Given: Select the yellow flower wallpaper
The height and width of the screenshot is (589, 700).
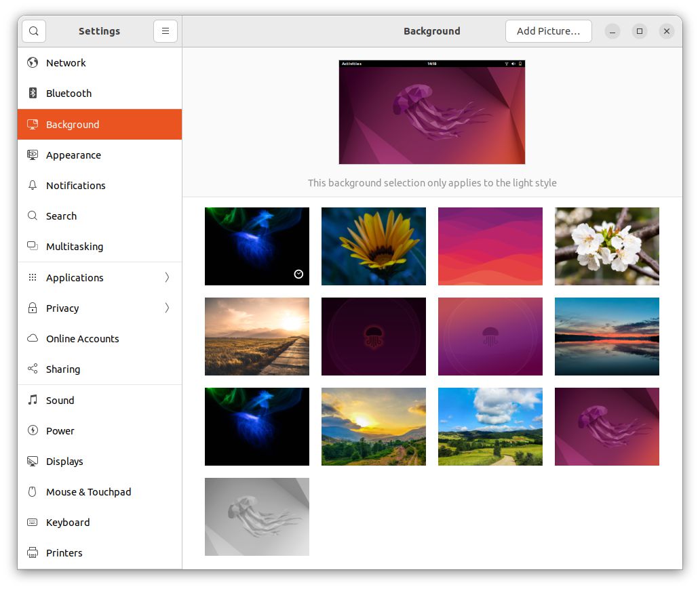Looking at the screenshot, I should pyautogui.click(x=373, y=246).
